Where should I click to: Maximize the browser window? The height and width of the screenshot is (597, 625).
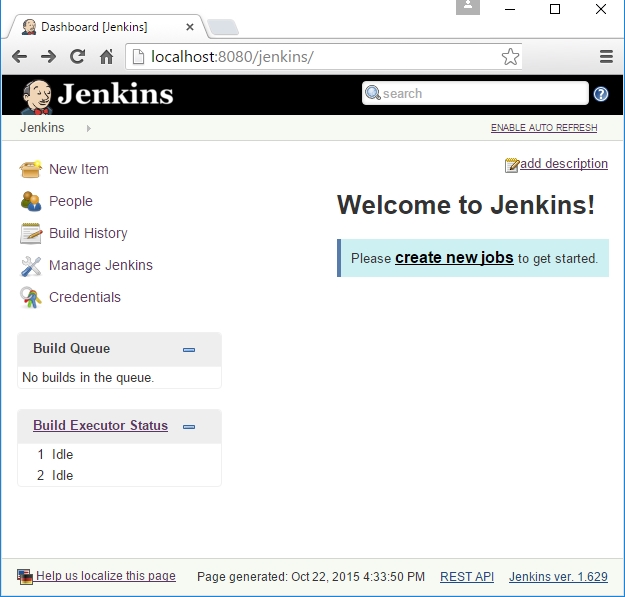point(555,9)
